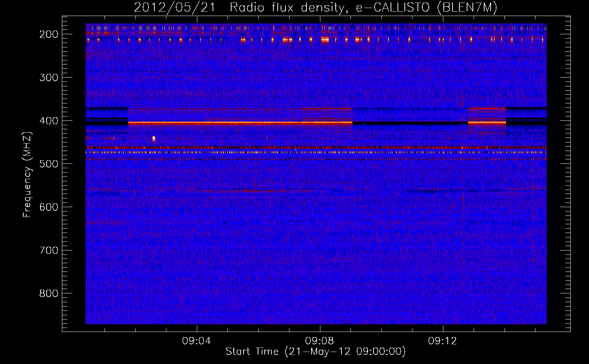This screenshot has height=364, width=589.
Task: Click the 09:04 time tick label
Action: tap(197, 341)
